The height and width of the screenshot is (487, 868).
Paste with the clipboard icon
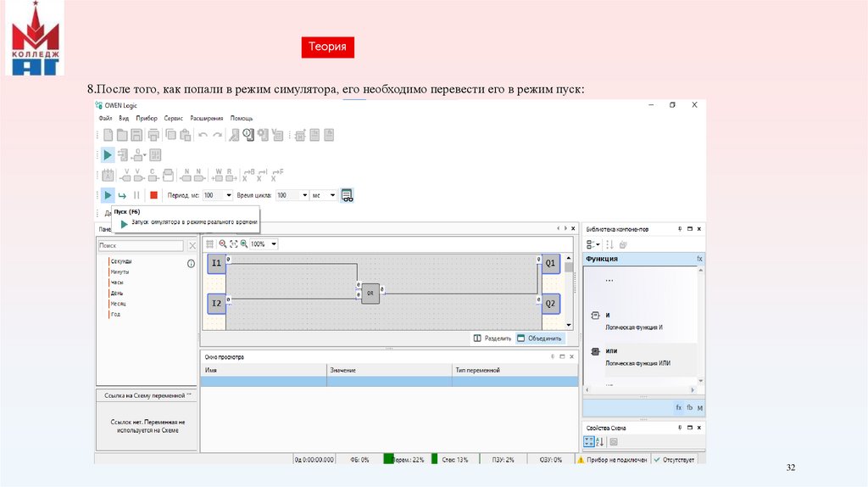[x=186, y=135]
